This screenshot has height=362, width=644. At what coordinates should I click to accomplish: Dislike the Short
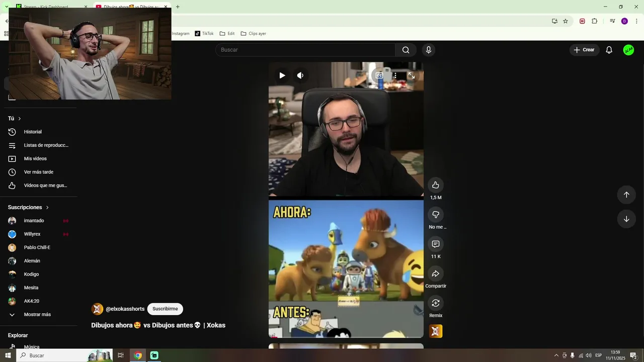pyautogui.click(x=436, y=215)
